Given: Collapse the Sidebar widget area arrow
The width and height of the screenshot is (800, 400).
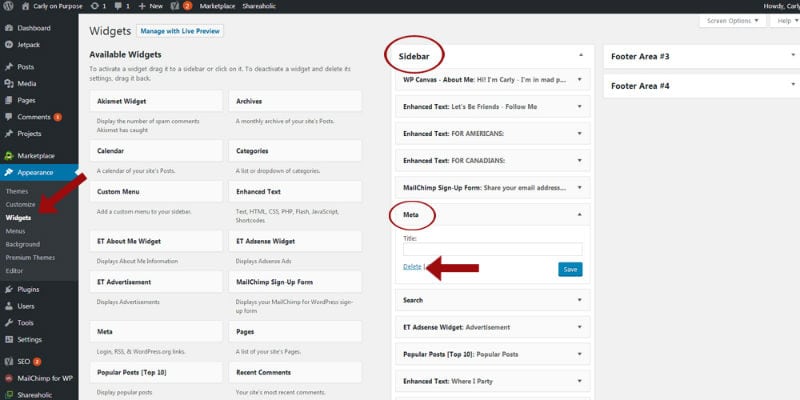Looking at the screenshot, I should (581, 55).
